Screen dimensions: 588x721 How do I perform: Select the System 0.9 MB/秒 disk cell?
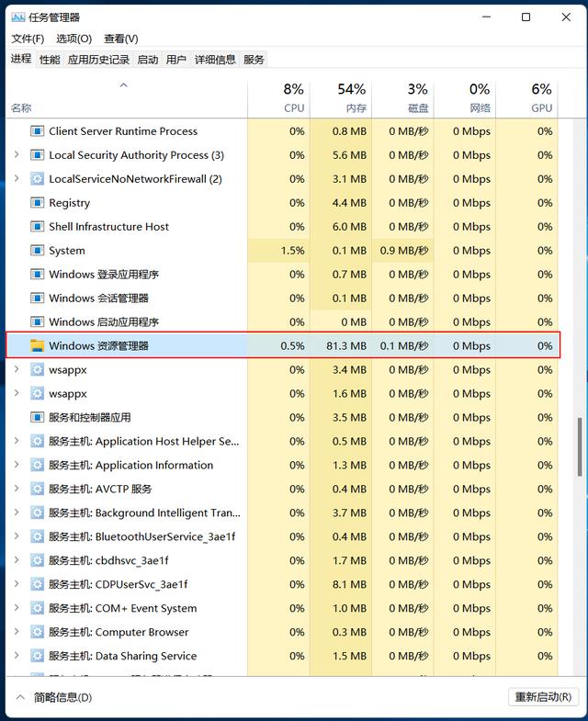tap(403, 251)
